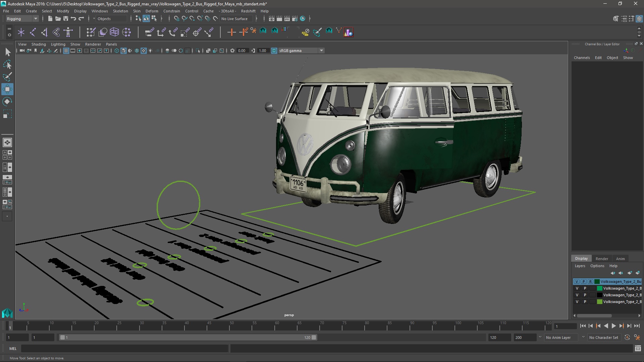The image size is (644, 362).
Task: Click the Redo arrow icon
Action: [x=81, y=19]
